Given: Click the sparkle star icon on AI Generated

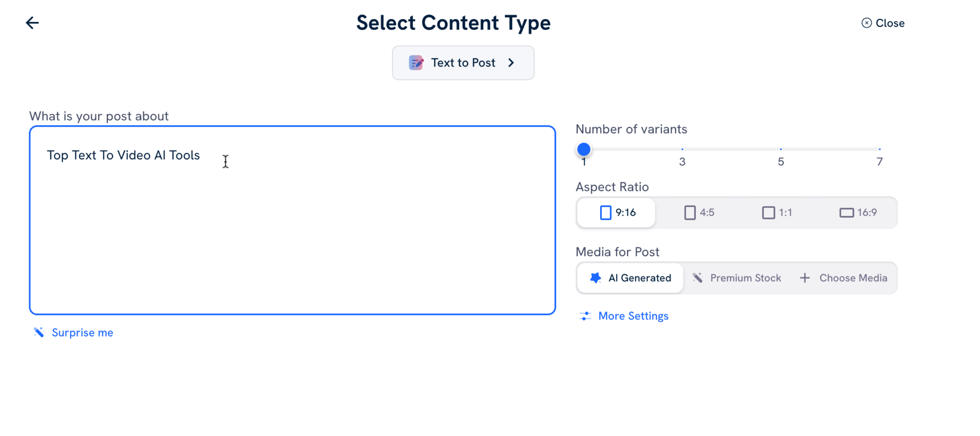Looking at the screenshot, I should pos(595,278).
